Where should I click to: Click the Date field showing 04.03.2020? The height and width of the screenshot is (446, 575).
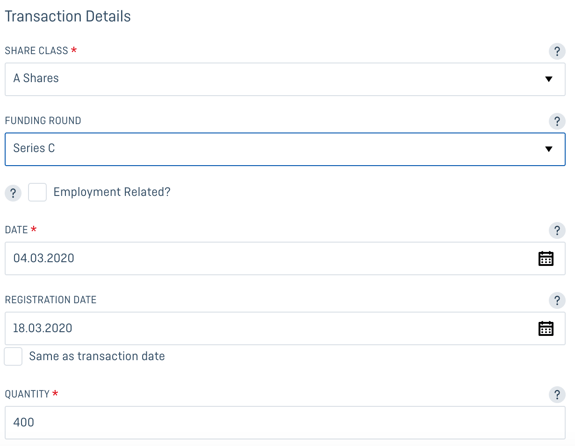click(x=285, y=259)
